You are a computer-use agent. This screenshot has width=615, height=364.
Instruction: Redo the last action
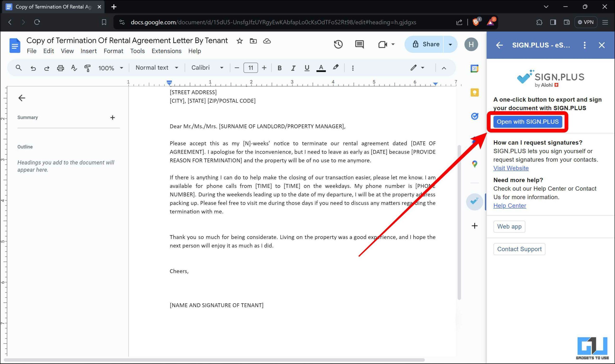47,68
